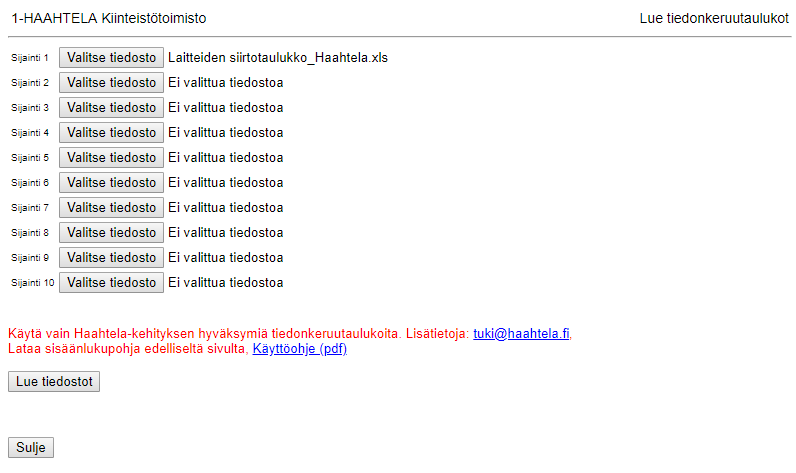Click the Lue tiedostot button
796x473 pixels.
coord(54,382)
